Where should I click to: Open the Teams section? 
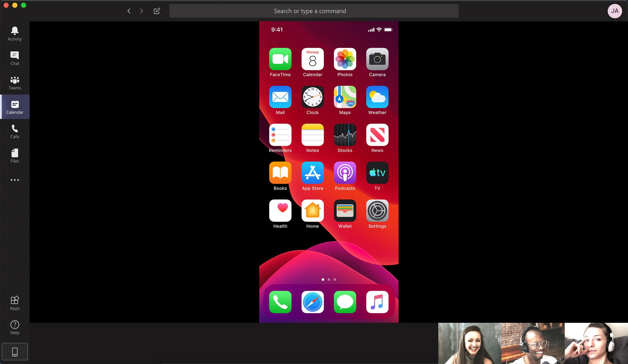(15, 82)
